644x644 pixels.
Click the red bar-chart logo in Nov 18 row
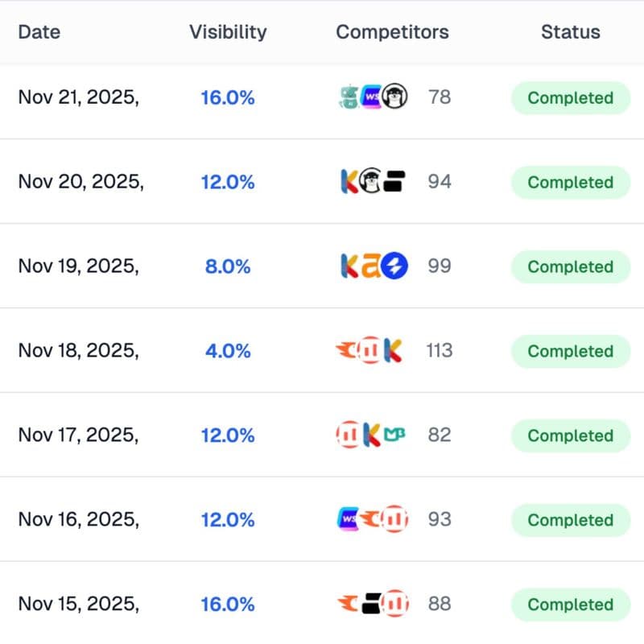(x=371, y=350)
